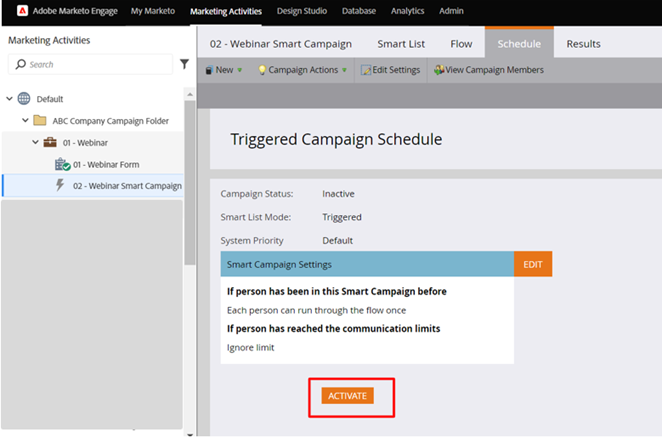Image resolution: width=662 pixels, height=438 pixels.
Task: Click the Default workspace globe icon
Action: point(24,98)
